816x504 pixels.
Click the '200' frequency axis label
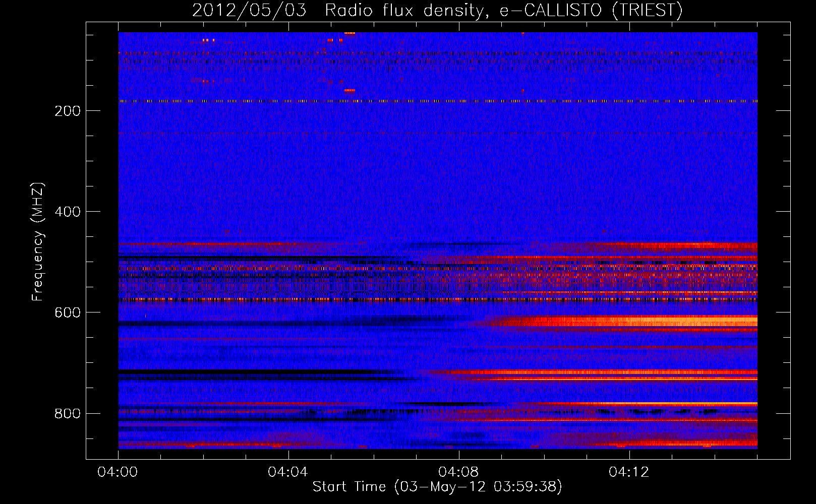68,111
